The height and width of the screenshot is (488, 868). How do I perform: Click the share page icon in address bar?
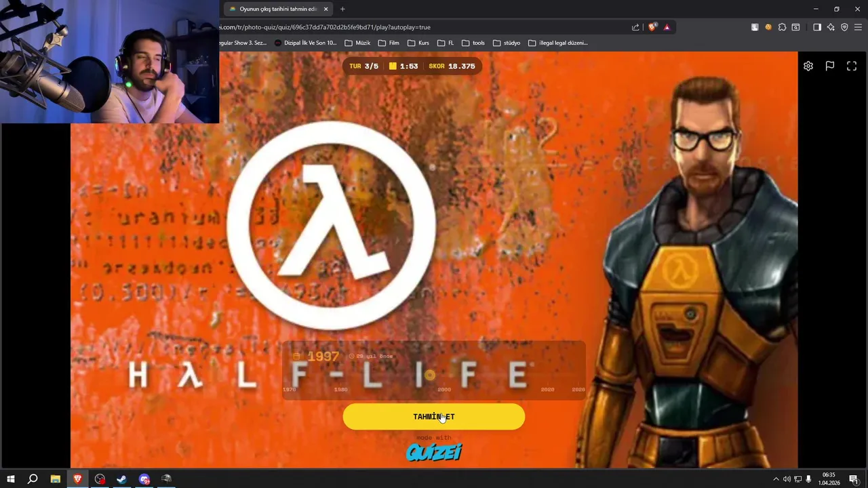coord(635,27)
